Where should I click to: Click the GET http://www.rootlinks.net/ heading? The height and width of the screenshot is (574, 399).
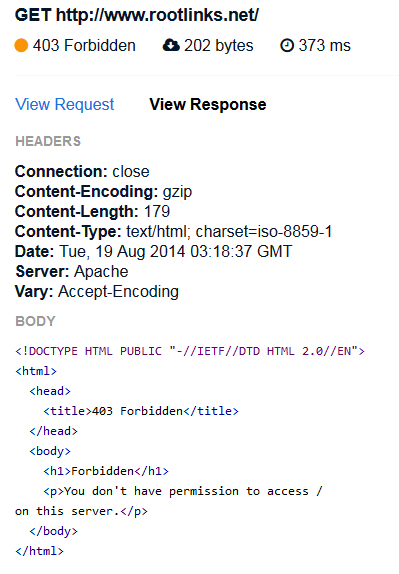click(x=137, y=15)
